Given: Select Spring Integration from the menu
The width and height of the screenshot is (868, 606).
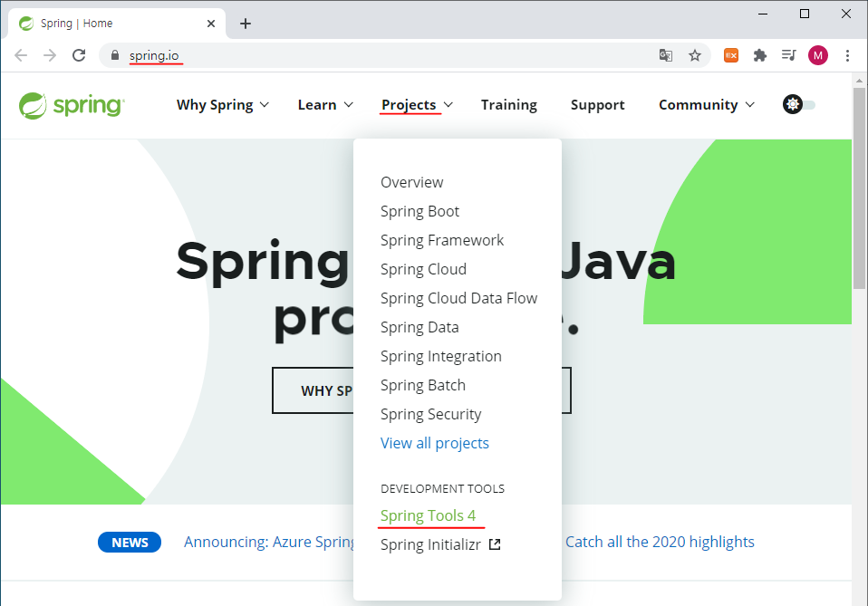Looking at the screenshot, I should point(441,356).
